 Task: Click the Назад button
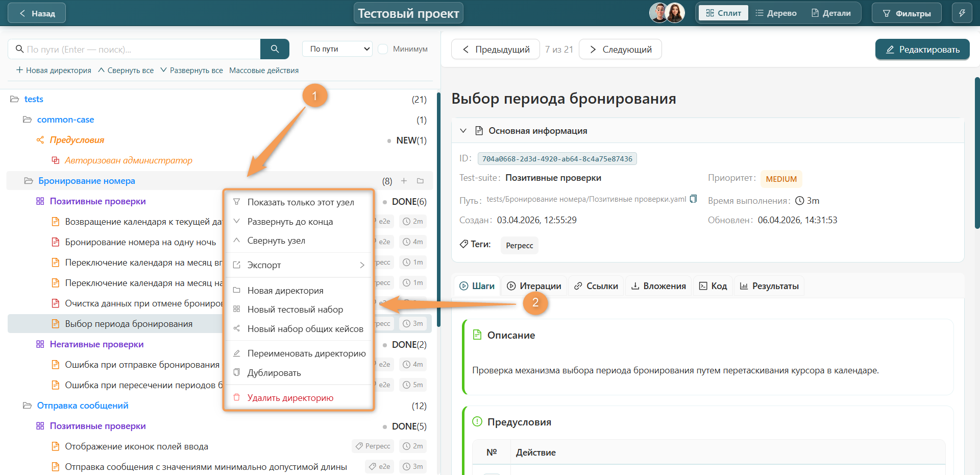coord(37,13)
